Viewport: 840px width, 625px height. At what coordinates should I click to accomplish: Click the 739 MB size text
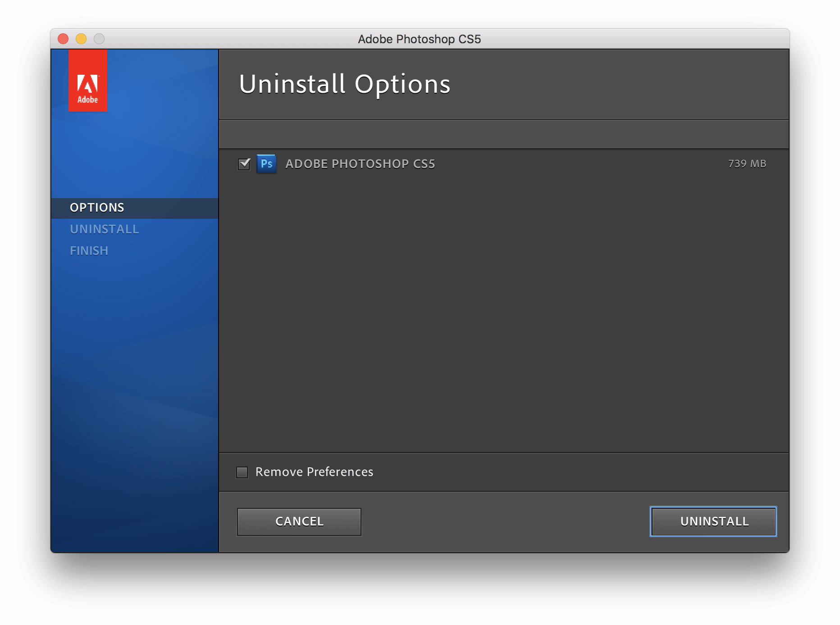click(747, 164)
